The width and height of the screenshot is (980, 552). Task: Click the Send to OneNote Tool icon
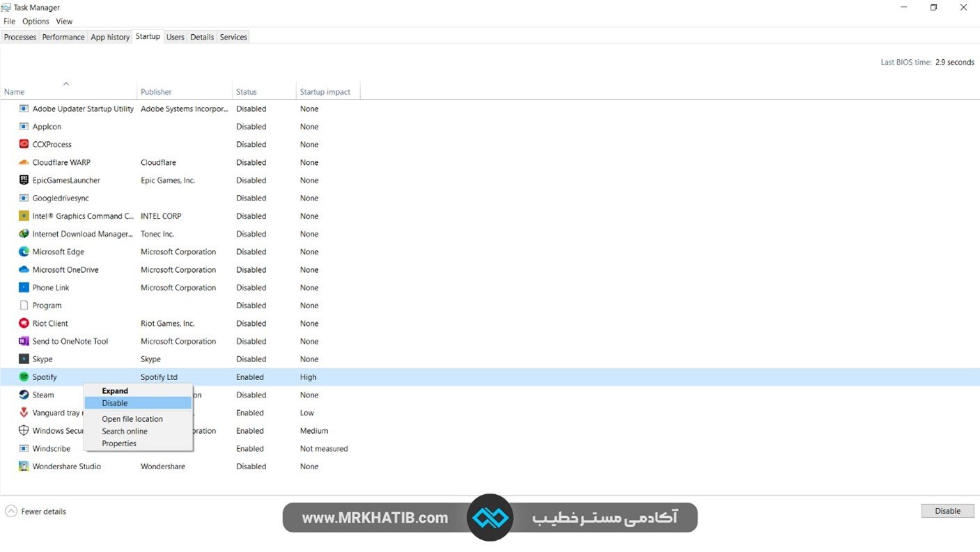[x=24, y=341]
